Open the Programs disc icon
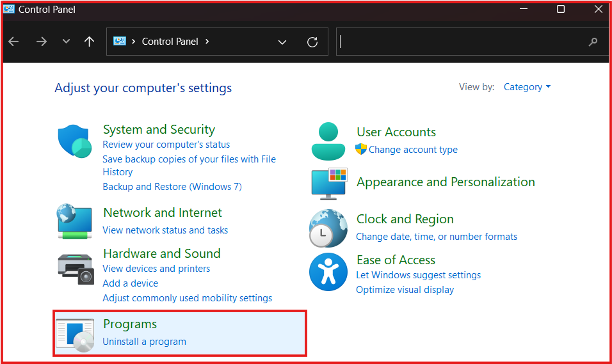This screenshot has height=364, width=612. pyautogui.click(x=75, y=335)
